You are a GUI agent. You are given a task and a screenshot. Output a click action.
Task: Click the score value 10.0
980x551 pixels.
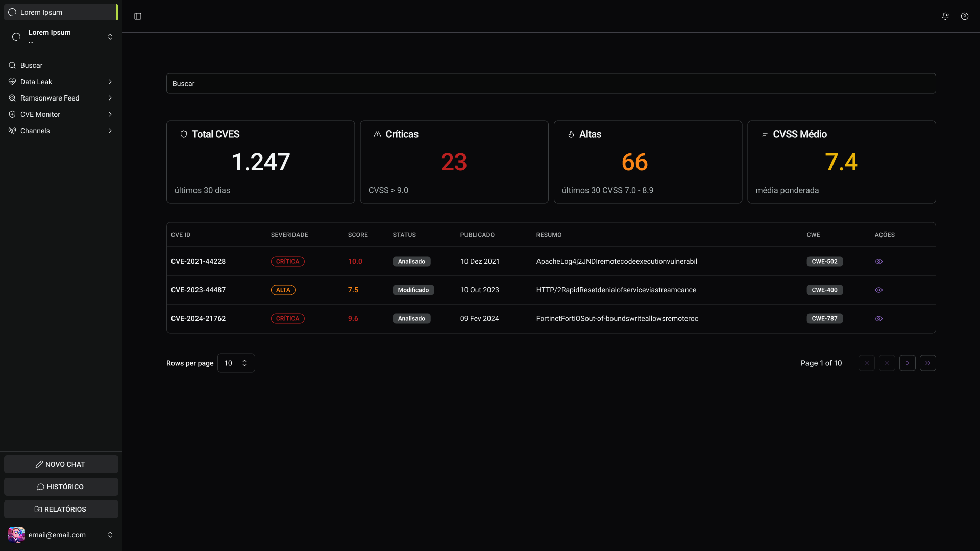pyautogui.click(x=355, y=261)
